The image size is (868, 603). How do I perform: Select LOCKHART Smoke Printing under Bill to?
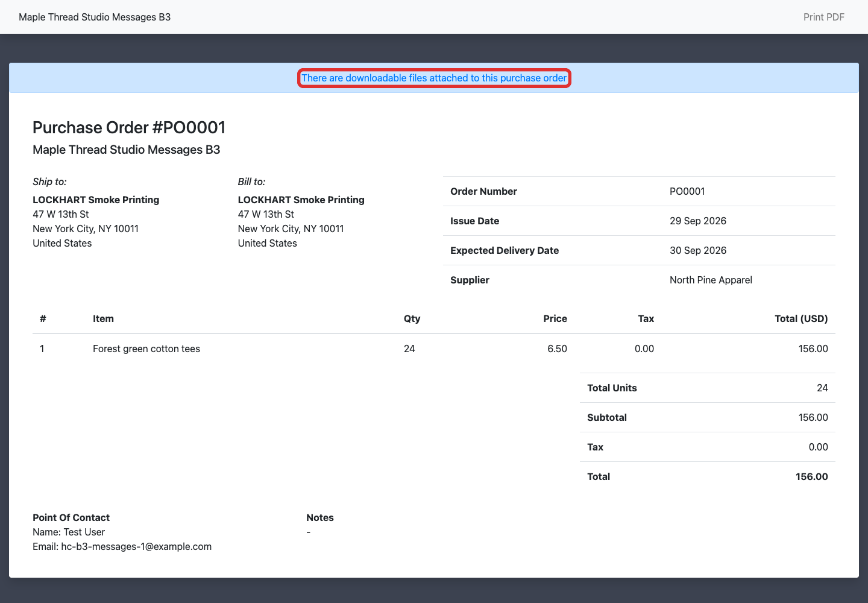click(x=301, y=200)
